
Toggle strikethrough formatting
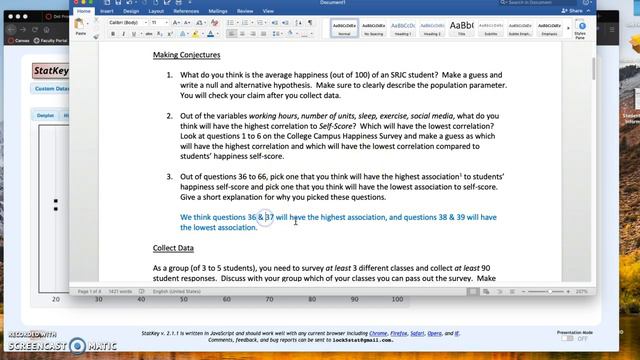tap(149, 34)
